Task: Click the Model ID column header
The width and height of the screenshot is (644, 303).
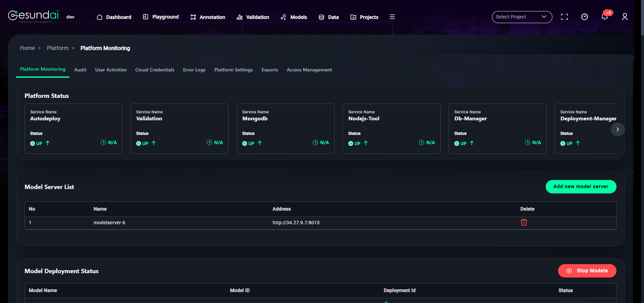Action: 240,290
